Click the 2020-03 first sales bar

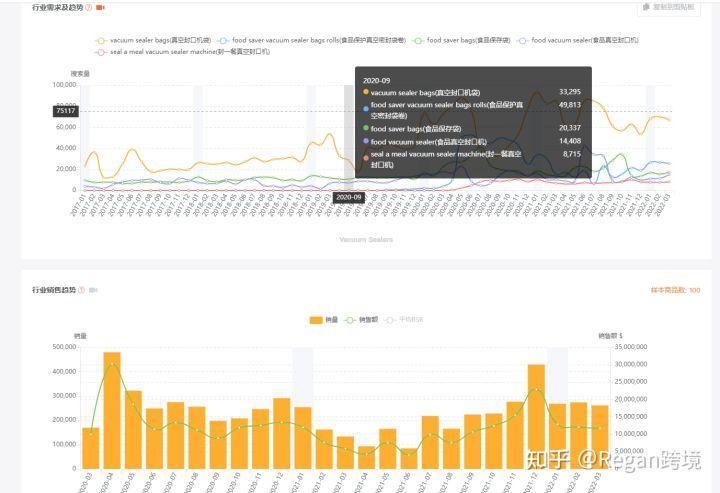91,448
